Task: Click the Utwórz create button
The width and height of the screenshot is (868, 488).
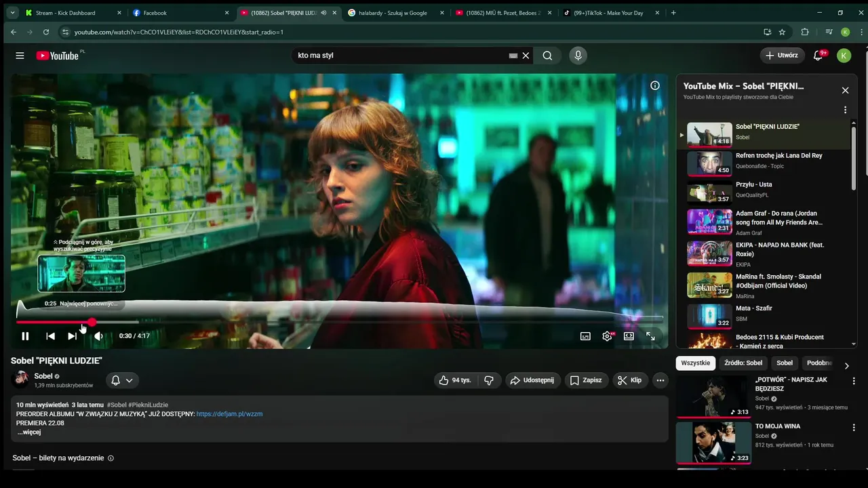Action: tap(782, 56)
